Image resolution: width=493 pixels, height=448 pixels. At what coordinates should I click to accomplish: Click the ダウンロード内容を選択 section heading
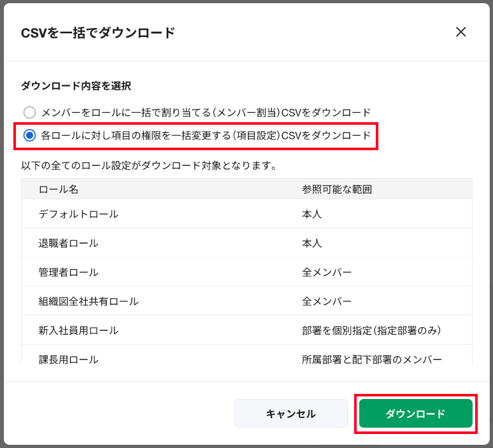[76, 85]
